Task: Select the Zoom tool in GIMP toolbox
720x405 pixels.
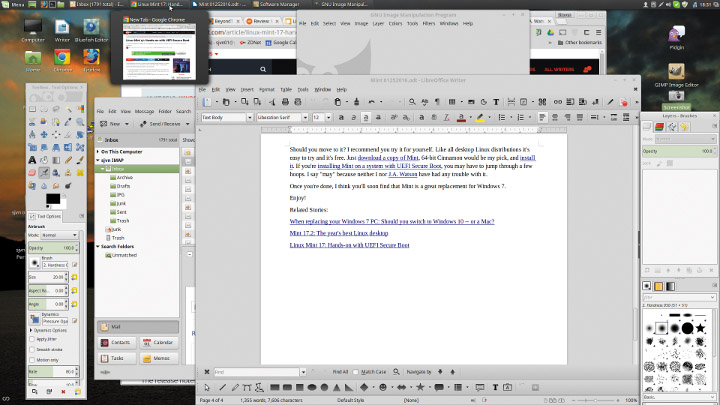Action: [80, 122]
